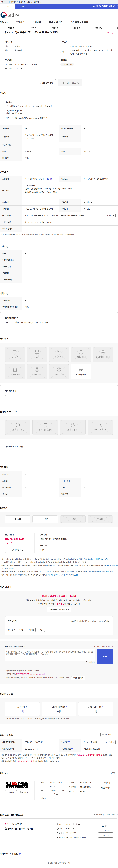Viewport: 118px width, 868px height.
Task: Expand the 취업지원 menu chevron
Action: pos(27,22)
